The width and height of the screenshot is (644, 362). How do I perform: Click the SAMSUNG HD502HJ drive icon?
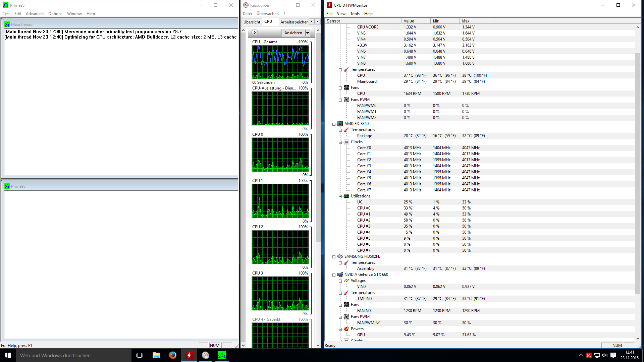pos(340,256)
